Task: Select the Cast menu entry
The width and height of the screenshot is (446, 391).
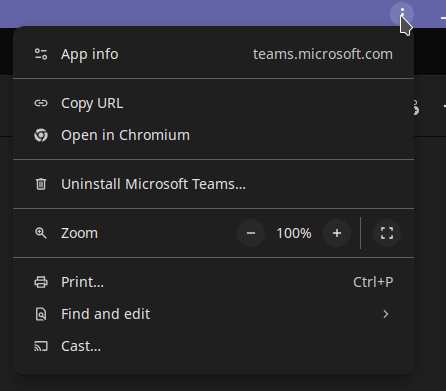Action: point(213,346)
